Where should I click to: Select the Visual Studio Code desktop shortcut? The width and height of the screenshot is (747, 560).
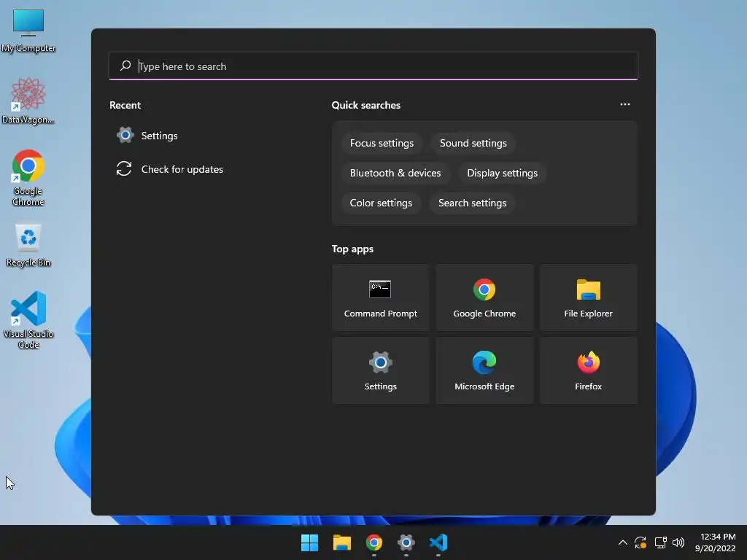(28, 320)
